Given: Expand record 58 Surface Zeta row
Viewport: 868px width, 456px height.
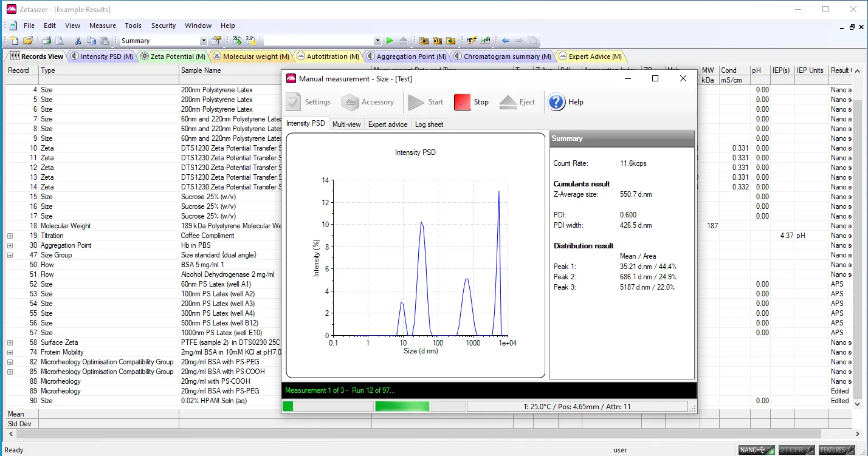Looking at the screenshot, I should pos(10,342).
